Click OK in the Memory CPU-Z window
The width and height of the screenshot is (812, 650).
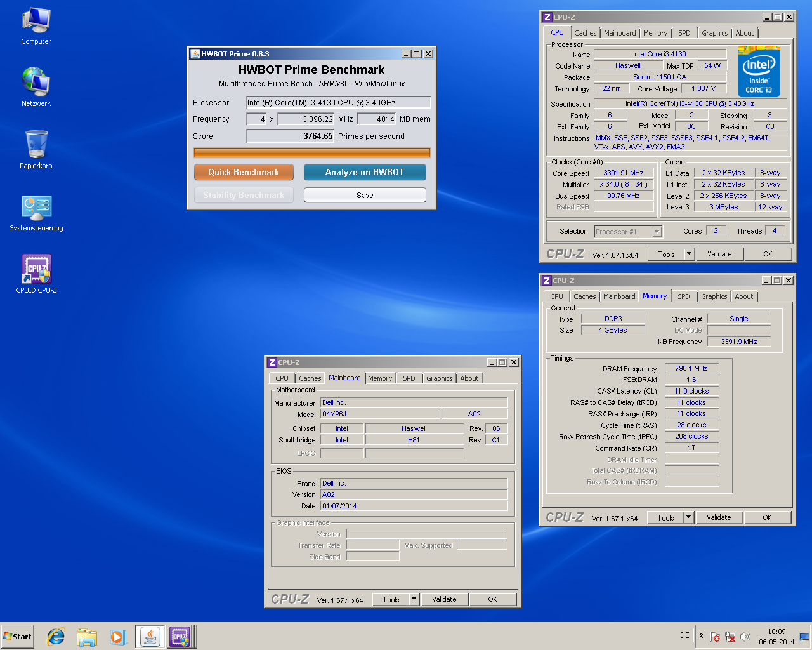(767, 517)
